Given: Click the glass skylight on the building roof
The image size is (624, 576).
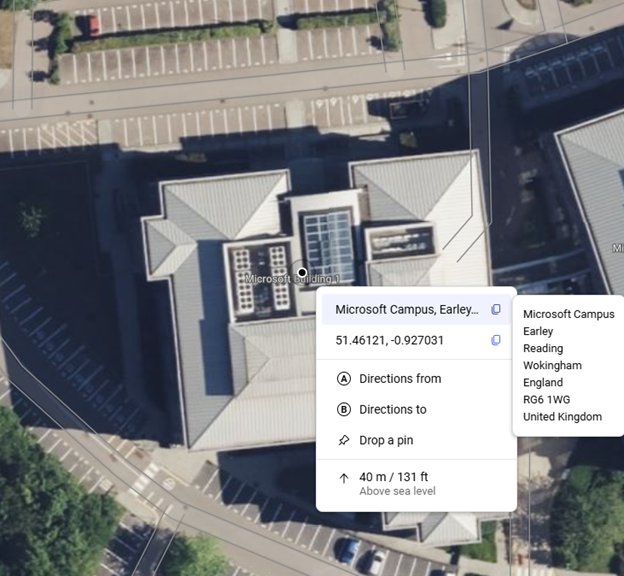Looking at the screenshot, I should pos(329,246).
